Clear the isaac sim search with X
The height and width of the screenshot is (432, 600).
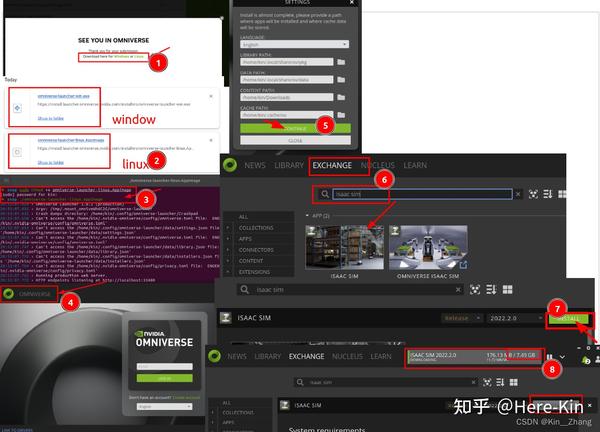pos(518,194)
